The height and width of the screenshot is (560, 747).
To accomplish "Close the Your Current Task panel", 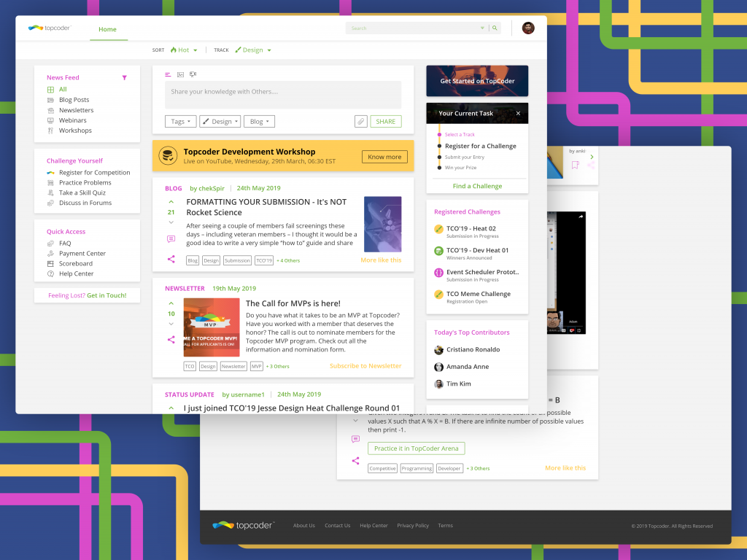I will coord(519,113).
